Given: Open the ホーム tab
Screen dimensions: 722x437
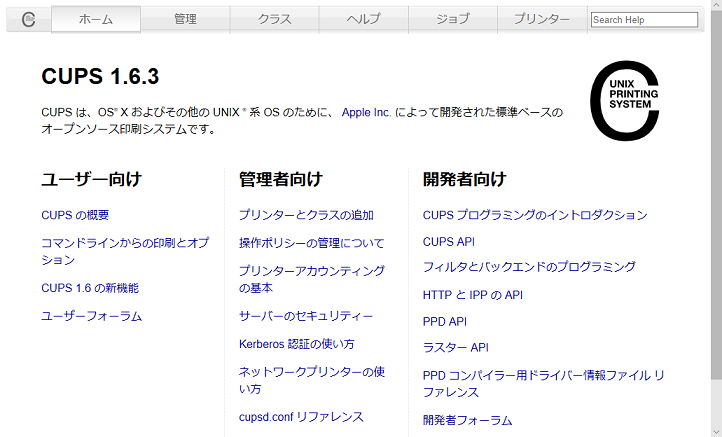Looking at the screenshot, I should (x=96, y=19).
